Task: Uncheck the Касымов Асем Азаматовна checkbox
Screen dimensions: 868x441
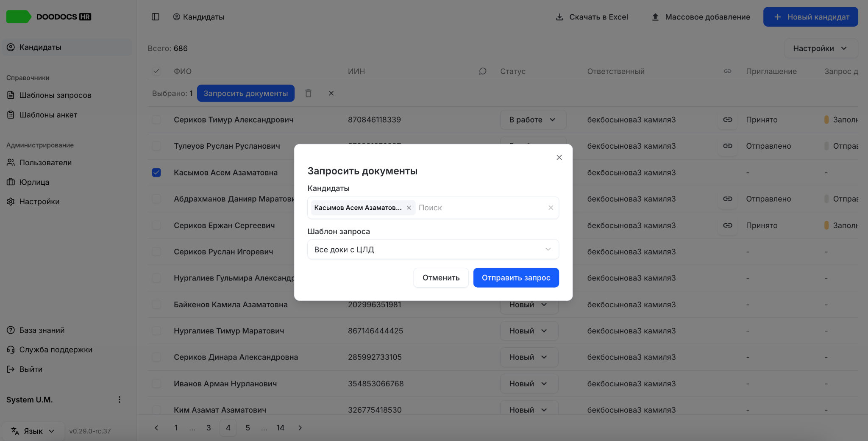Action: (156, 172)
